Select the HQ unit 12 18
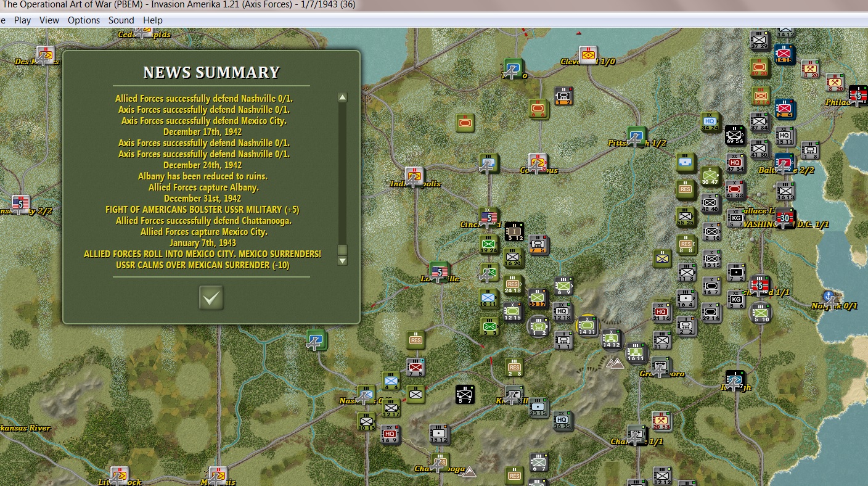The width and height of the screenshot is (868, 486). (562, 312)
